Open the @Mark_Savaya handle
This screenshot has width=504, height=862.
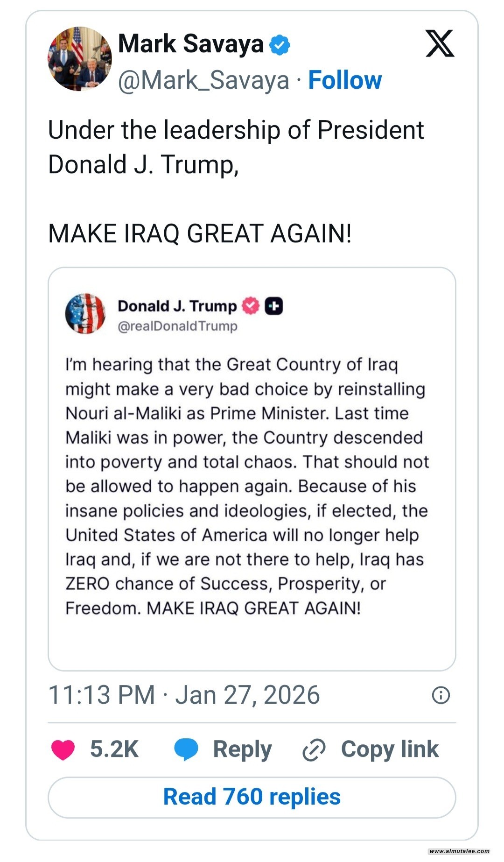(203, 80)
